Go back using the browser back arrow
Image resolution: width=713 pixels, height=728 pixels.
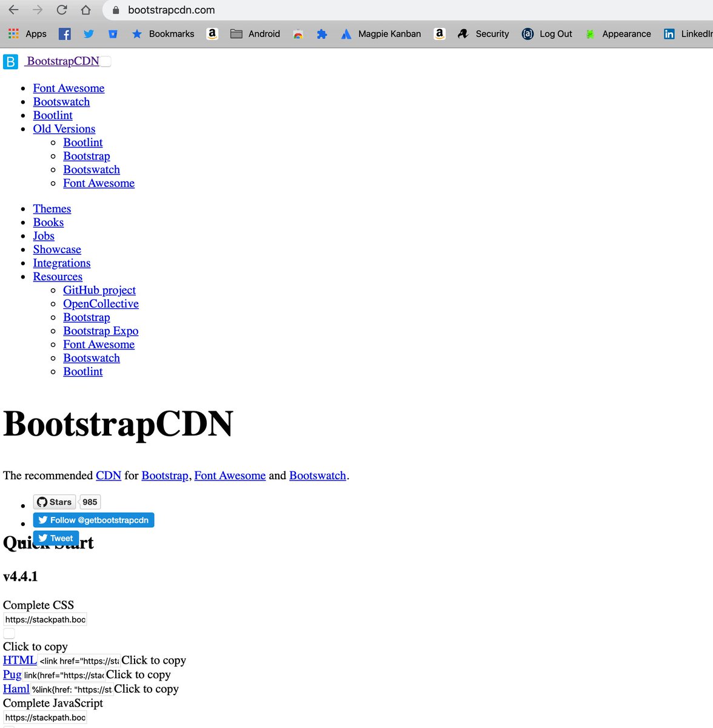(x=13, y=10)
